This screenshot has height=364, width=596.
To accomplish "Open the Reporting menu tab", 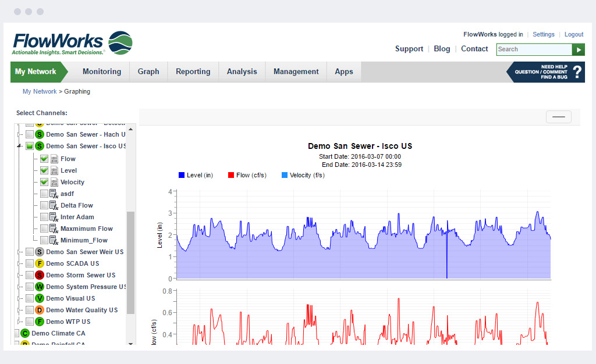I will tap(193, 72).
